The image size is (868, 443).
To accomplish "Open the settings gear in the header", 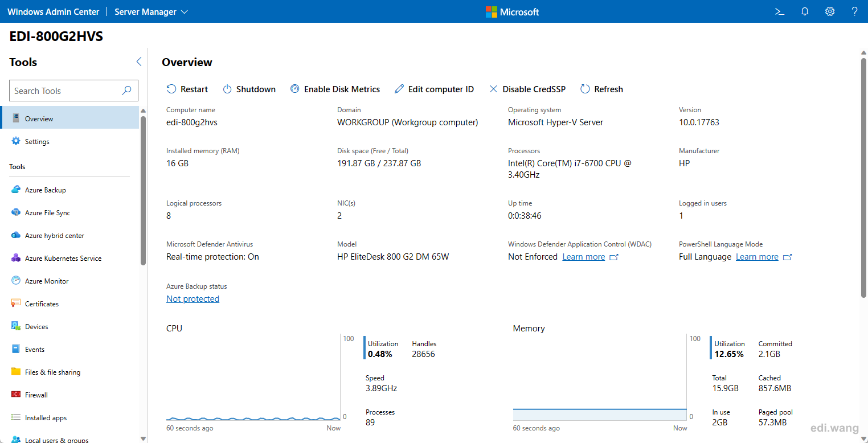I will [x=830, y=11].
